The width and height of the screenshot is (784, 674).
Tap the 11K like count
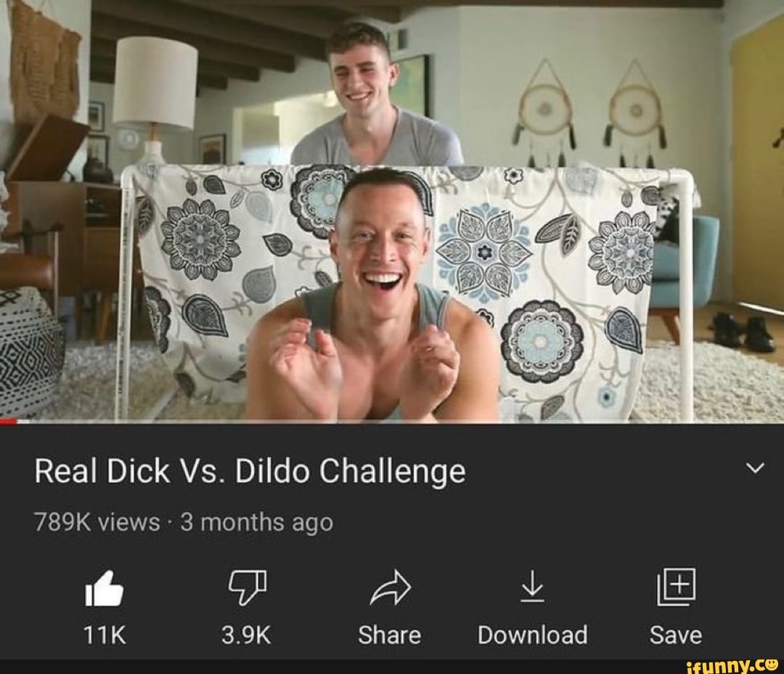tap(104, 636)
